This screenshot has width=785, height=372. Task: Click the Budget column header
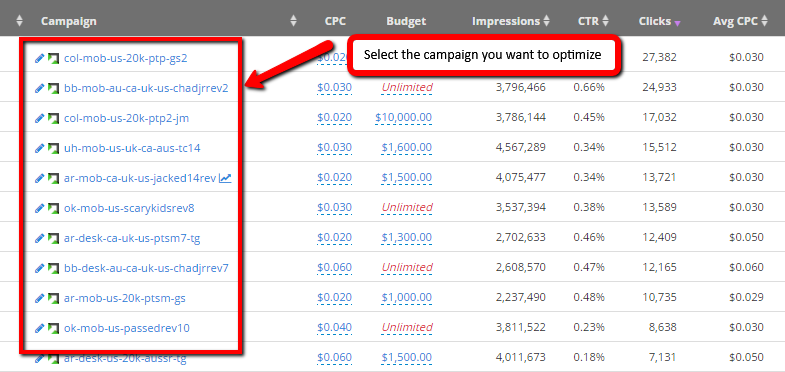pos(406,21)
